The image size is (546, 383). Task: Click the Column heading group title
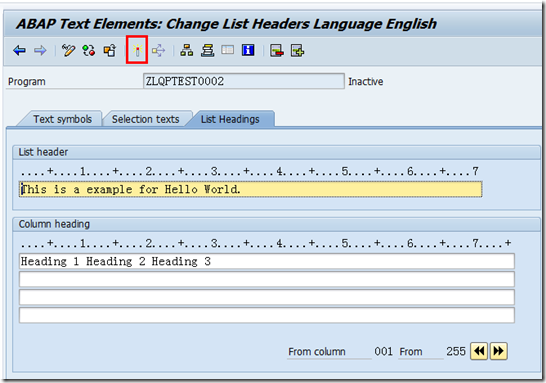(x=54, y=224)
